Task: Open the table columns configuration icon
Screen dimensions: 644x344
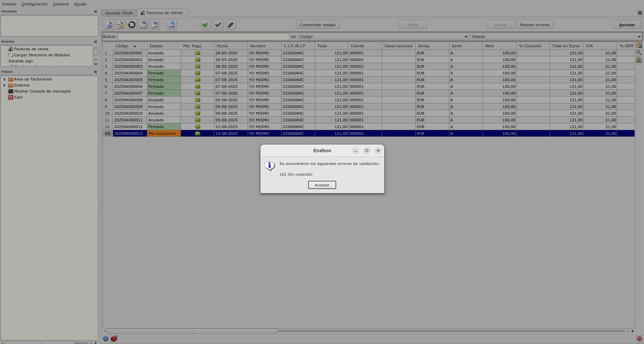Action: (x=639, y=46)
